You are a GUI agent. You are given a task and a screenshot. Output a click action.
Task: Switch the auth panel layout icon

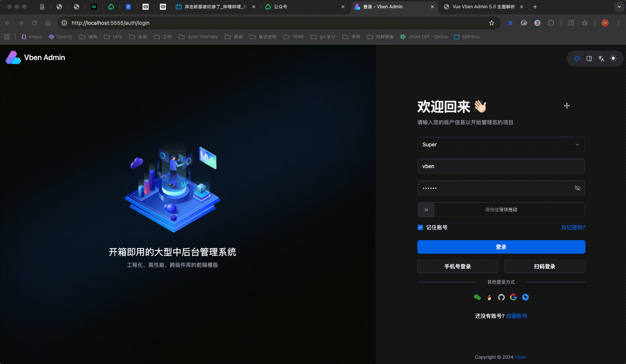click(x=589, y=59)
